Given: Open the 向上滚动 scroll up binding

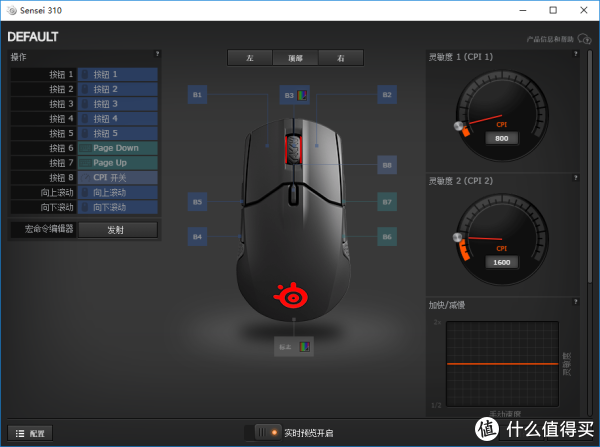Looking at the screenshot, I should (118, 192).
